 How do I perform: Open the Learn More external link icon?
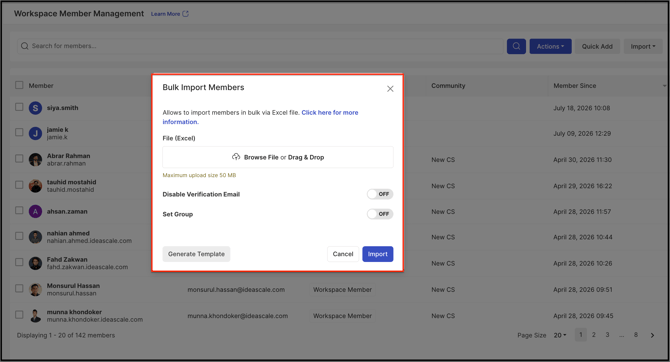click(185, 14)
